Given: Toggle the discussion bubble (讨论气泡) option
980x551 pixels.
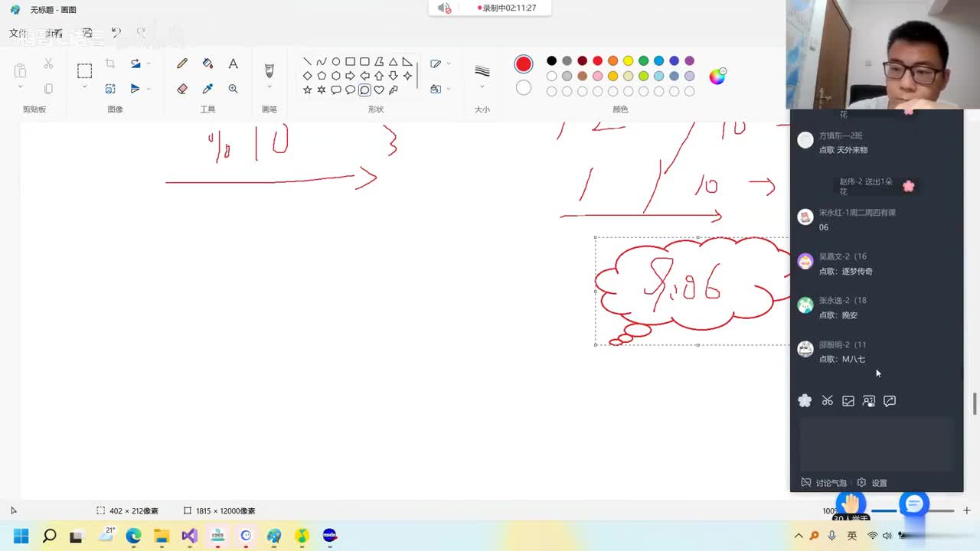Looking at the screenshot, I should 824,483.
